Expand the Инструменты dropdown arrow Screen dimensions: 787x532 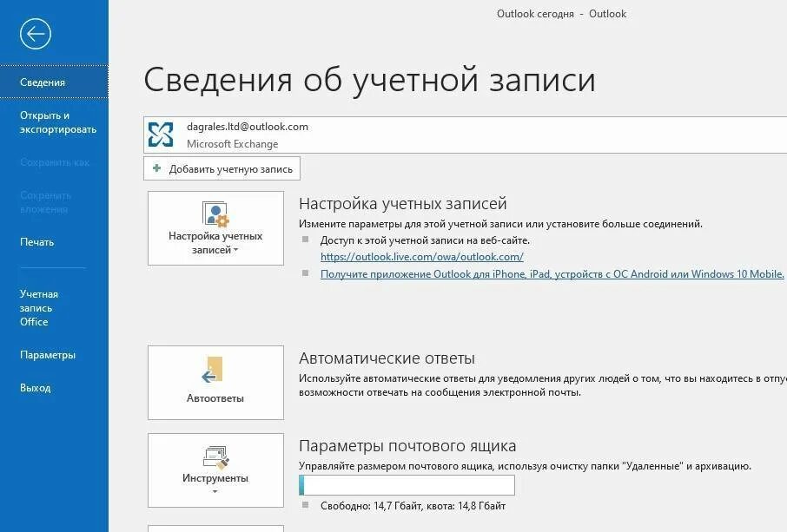coord(215,491)
